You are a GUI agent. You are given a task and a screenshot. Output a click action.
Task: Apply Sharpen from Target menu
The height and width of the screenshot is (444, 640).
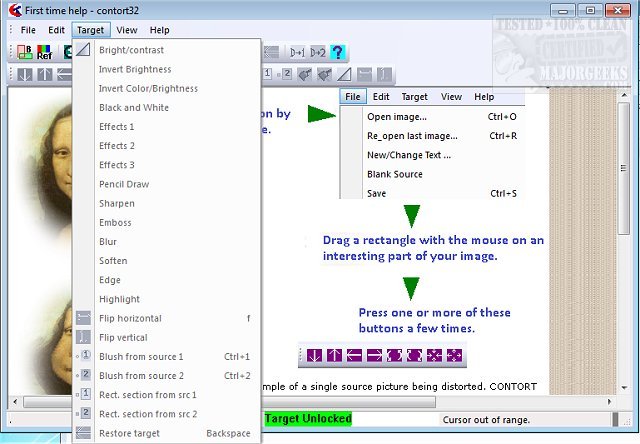click(x=167, y=203)
